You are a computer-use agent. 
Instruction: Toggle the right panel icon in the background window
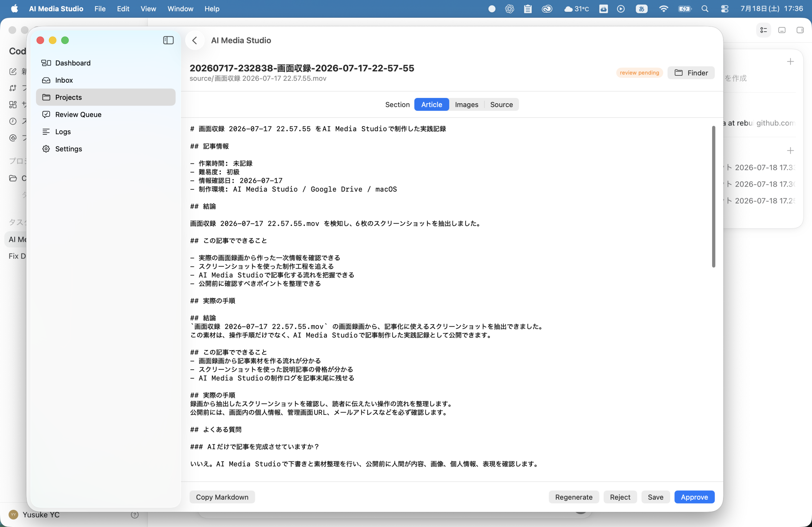(800, 30)
